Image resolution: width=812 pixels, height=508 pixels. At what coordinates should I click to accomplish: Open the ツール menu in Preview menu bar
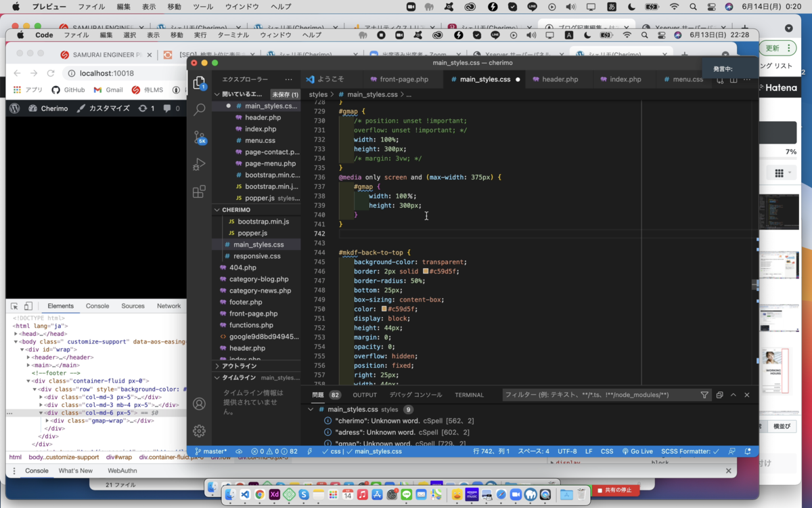tap(203, 7)
